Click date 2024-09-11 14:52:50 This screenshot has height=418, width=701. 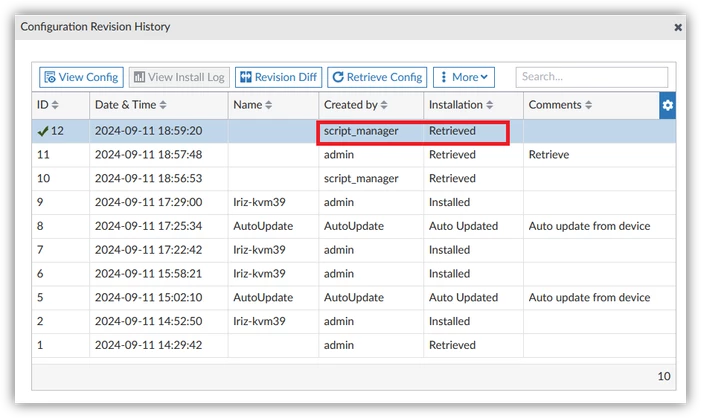coord(148,321)
